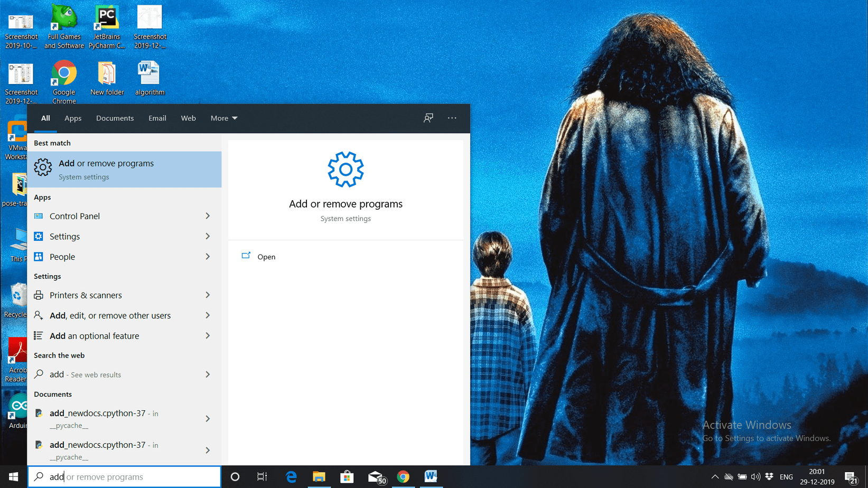Open the clock and date in the taskbar
Viewport: 868px width, 488px height.
tap(817, 476)
